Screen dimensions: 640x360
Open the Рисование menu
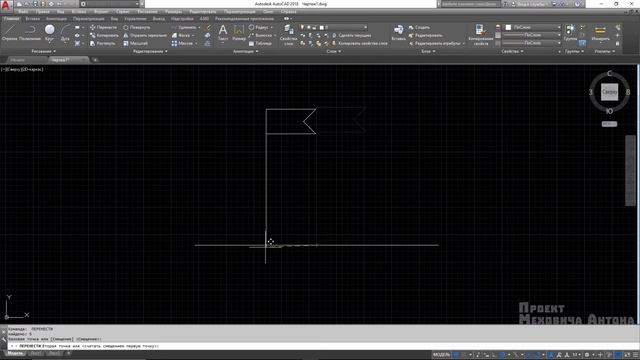[147, 12]
